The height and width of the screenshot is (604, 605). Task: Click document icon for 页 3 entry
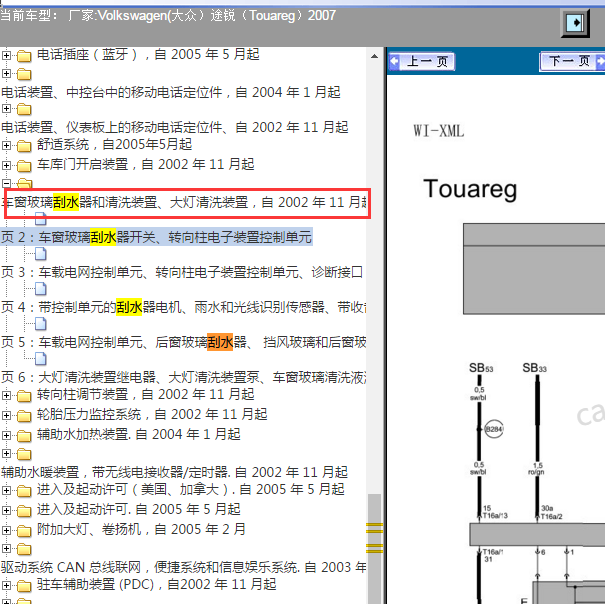coord(41,254)
